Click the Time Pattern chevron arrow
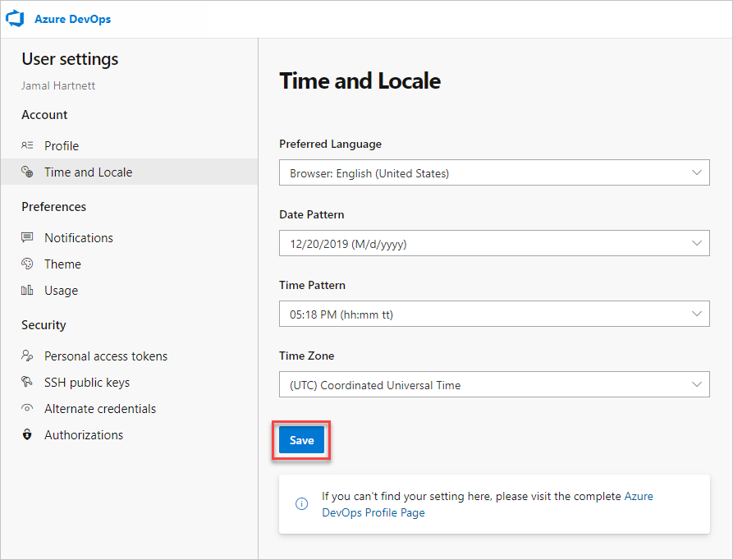 point(697,314)
